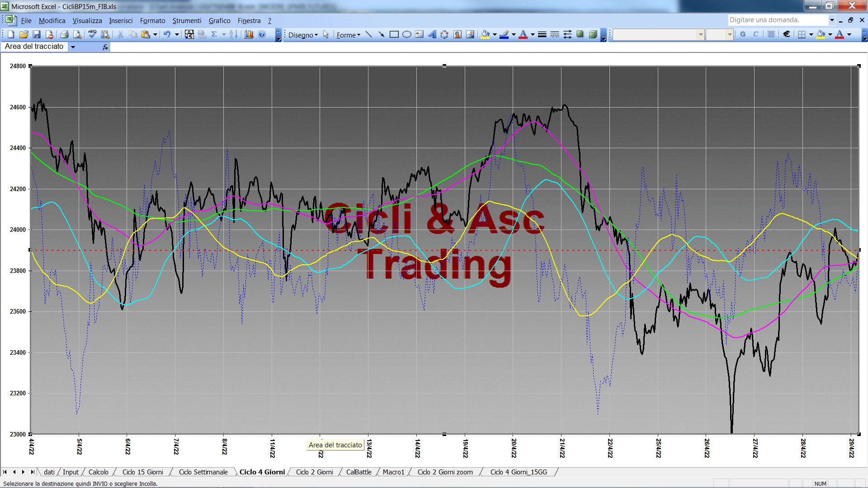The width and height of the screenshot is (868, 488).
Task: Create a new workbook with the New icon
Action: [x=11, y=34]
